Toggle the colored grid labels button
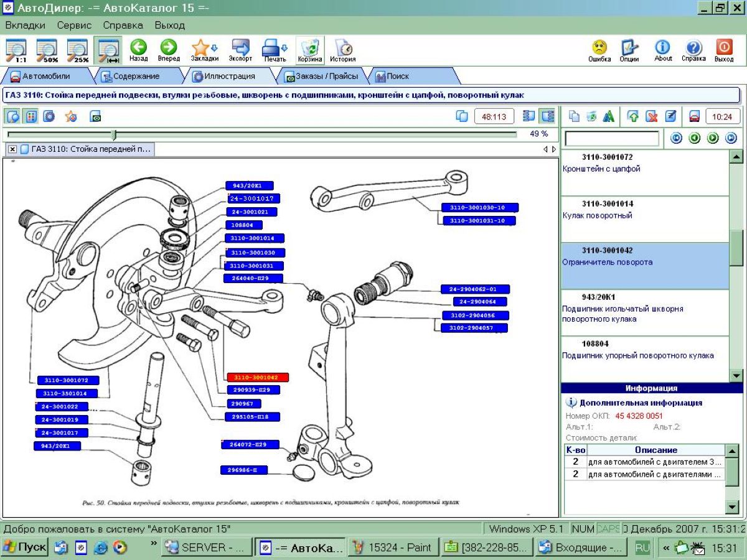747x560 pixels. 31,116
